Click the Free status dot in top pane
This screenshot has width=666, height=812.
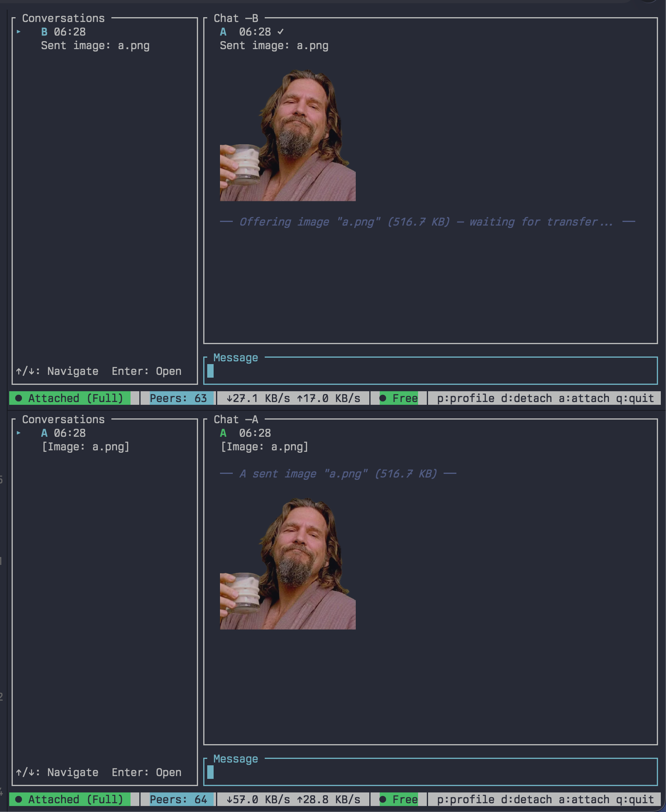point(383,398)
